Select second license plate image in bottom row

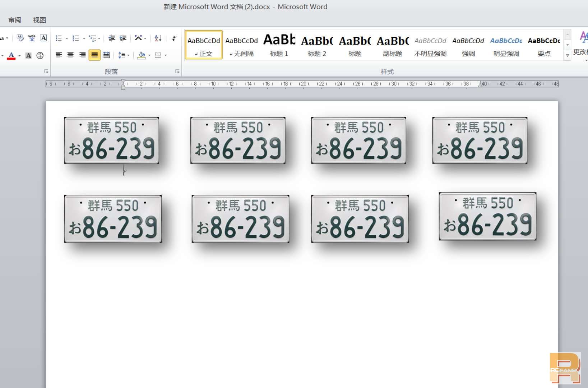tap(240, 219)
